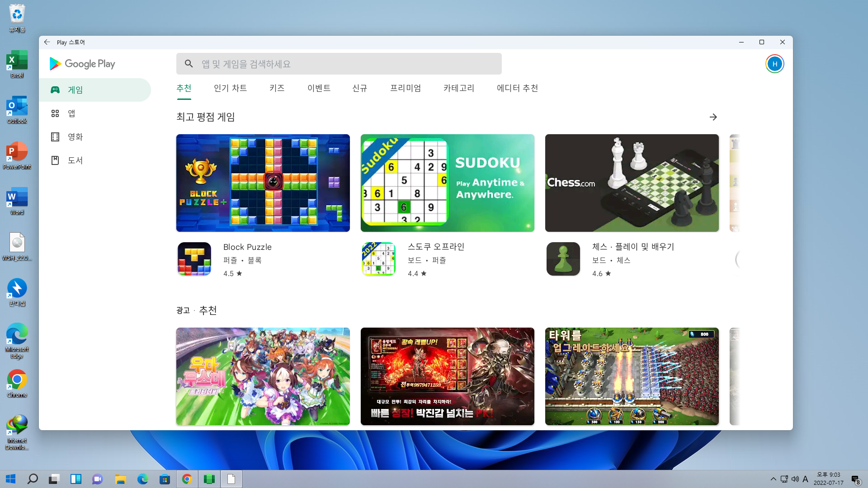Open the 영화 section in sidebar

(x=95, y=137)
